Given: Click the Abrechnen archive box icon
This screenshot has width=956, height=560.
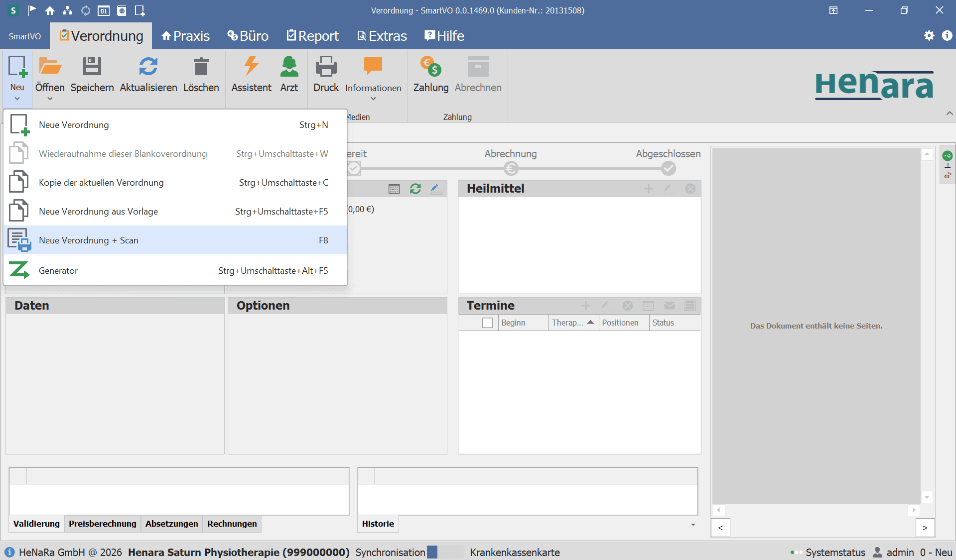Looking at the screenshot, I should [x=478, y=75].
